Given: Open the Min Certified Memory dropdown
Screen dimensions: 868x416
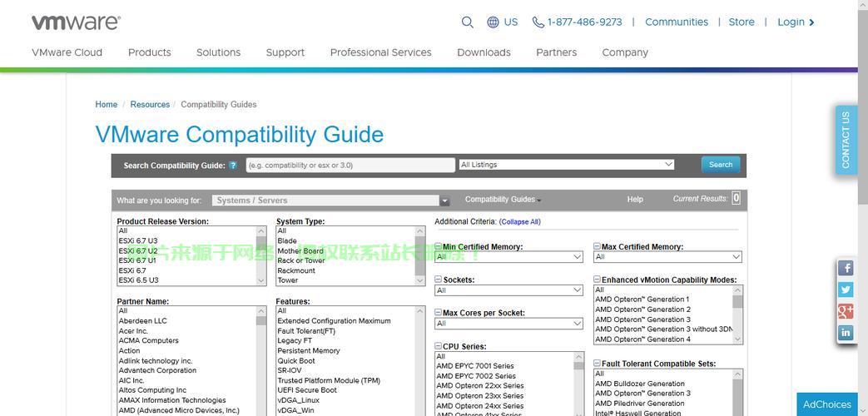Looking at the screenshot, I should point(508,257).
